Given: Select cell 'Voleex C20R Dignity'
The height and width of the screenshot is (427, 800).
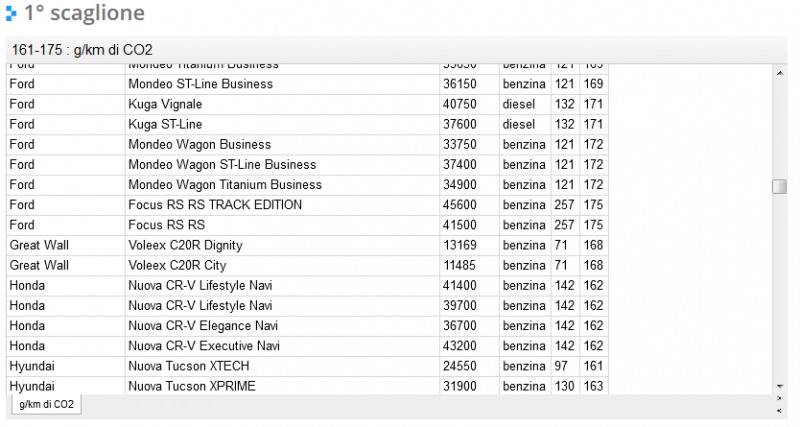Looking at the screenshot, I should [x=283, y=245].
